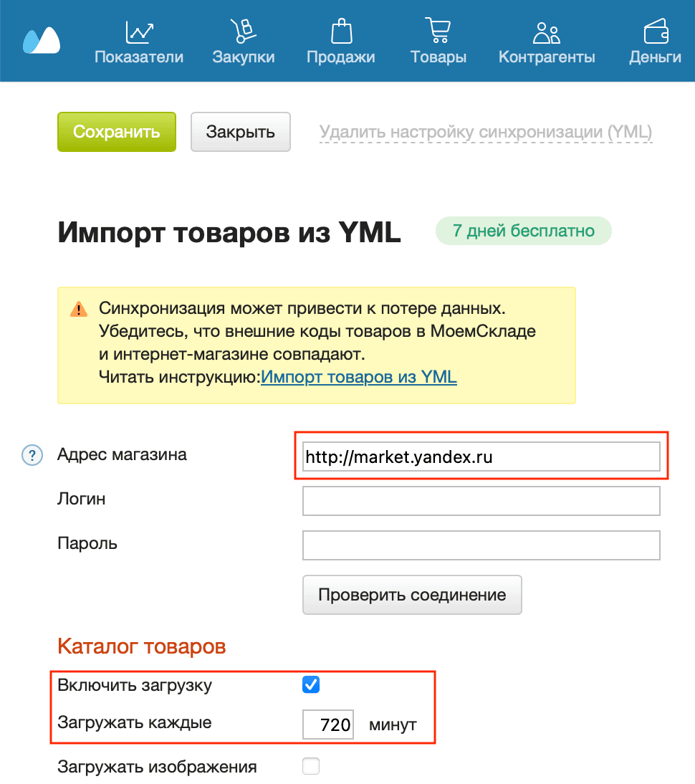Select the Деньги wallet icon
This screenshot has width=695, height=784.
[654, 30]
